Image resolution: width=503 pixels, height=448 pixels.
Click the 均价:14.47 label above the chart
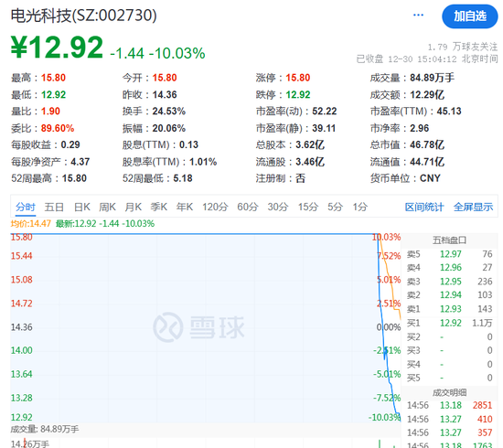coord(31,223)
